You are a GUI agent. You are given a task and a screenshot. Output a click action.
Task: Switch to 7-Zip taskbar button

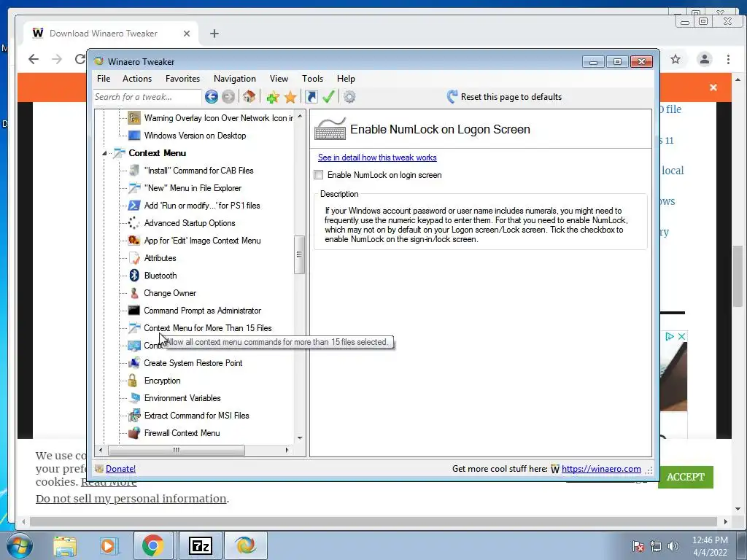(200, 546)
